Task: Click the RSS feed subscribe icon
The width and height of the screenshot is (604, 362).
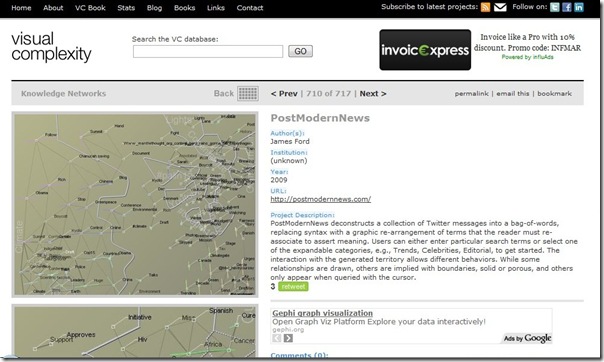Action: 485,7
